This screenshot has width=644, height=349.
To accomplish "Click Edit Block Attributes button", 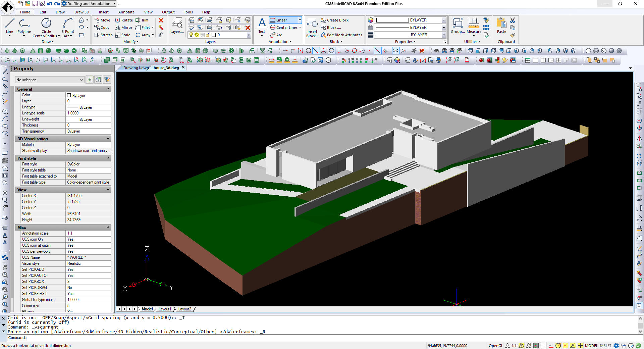I will pos(341,35).
